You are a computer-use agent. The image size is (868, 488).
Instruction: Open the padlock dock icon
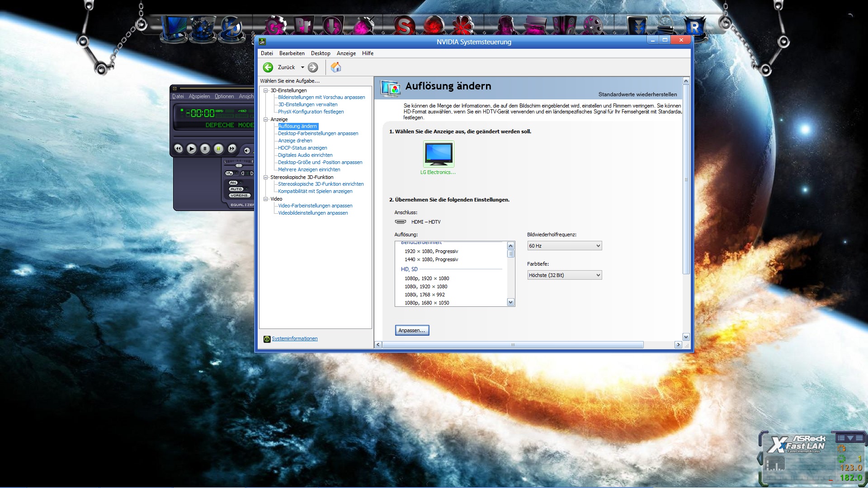pos(665,26)
